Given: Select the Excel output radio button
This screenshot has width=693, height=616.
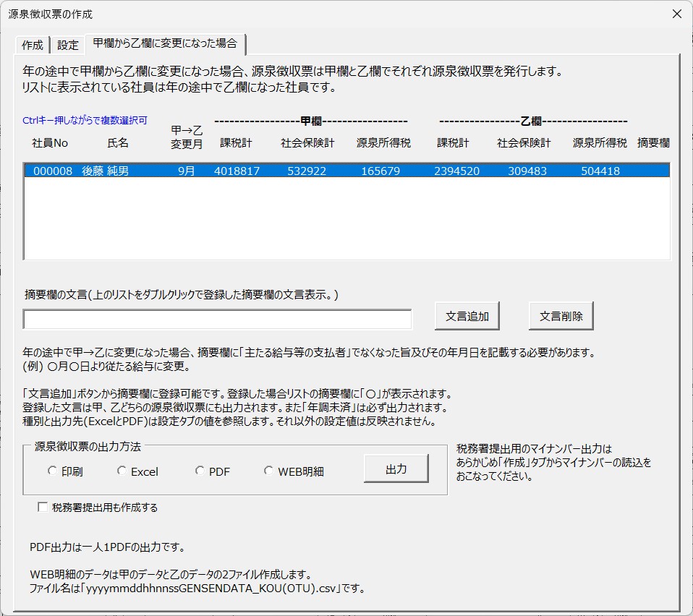Looking at the screenshot, I should click(x=122, y=471).
